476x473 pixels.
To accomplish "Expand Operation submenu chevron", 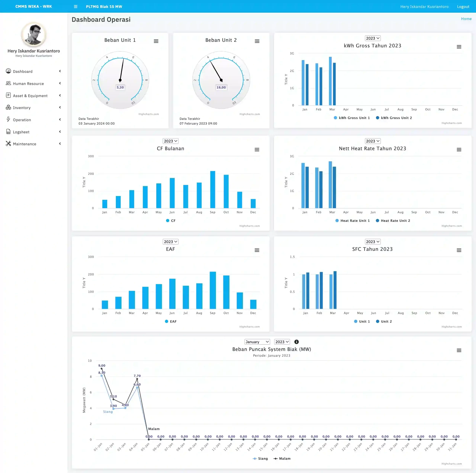I will pos(60,120).
